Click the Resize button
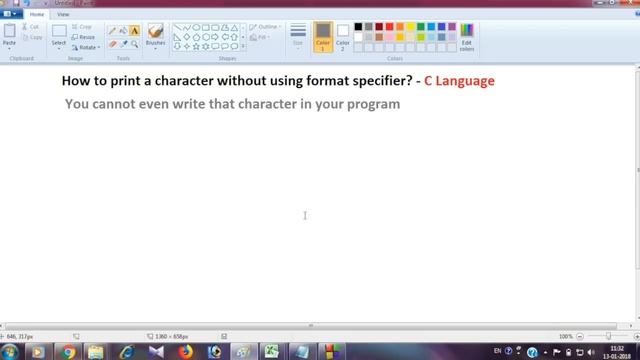 (x=83, y=37)
